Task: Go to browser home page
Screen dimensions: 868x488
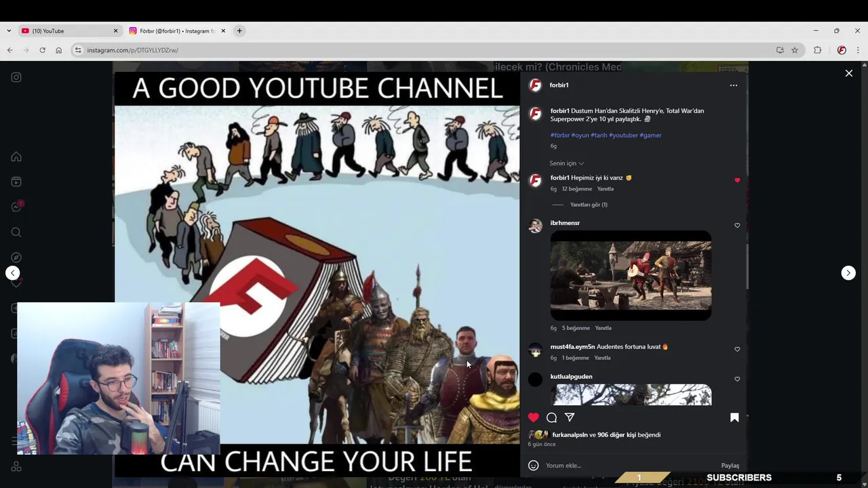Action: [x=58, y=50]
